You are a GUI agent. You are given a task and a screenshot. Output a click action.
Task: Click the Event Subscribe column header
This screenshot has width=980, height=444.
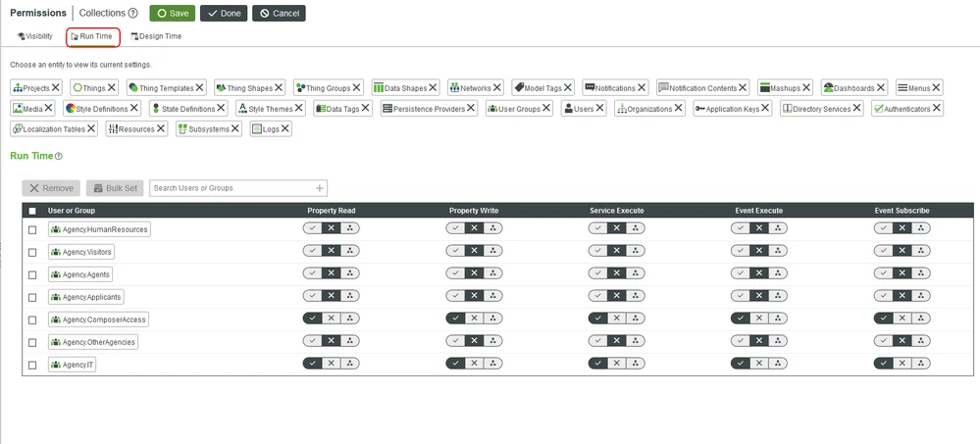[902, 211]
